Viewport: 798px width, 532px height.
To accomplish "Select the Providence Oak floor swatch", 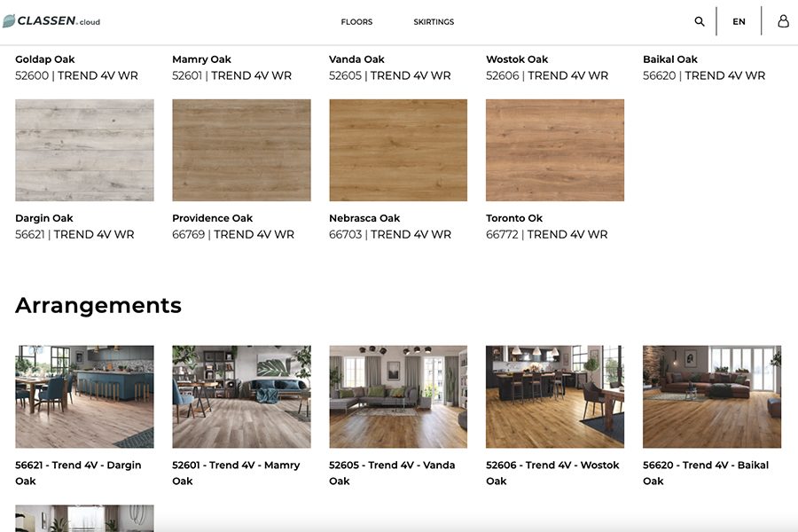I will (241, 150).
